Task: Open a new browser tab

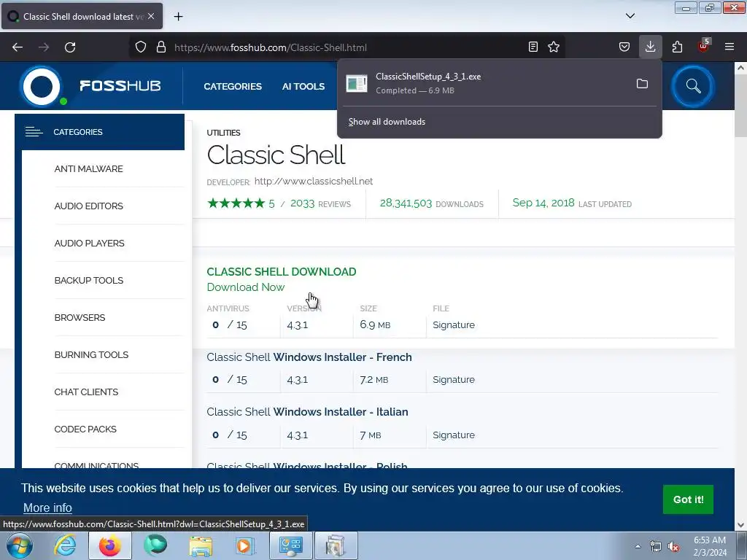Action: (x=178, y=17)
